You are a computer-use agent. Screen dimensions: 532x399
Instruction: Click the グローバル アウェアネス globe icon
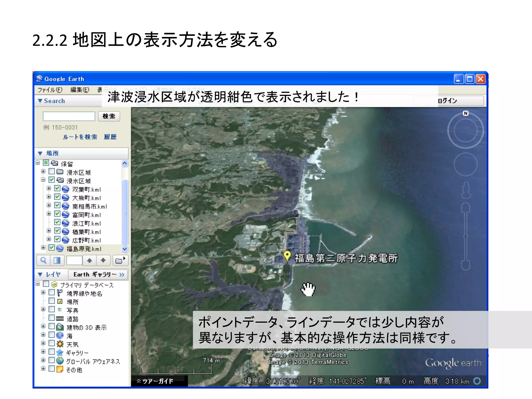pos(60,361)
